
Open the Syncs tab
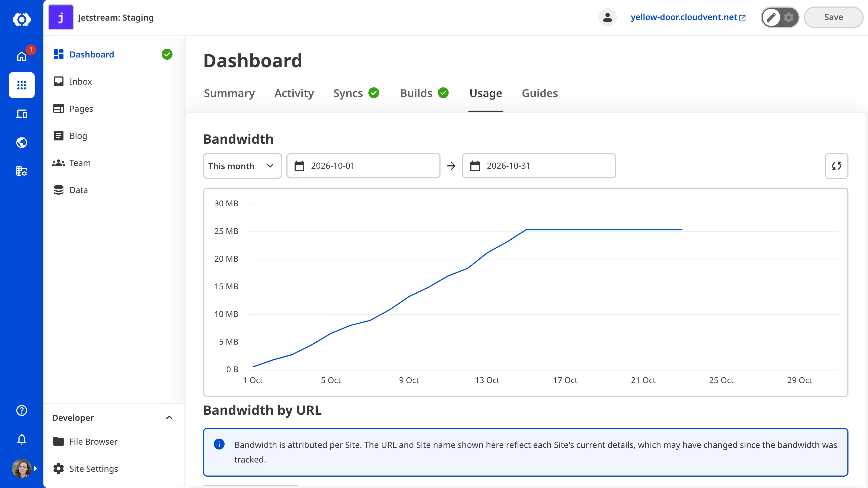coord(356,93)
